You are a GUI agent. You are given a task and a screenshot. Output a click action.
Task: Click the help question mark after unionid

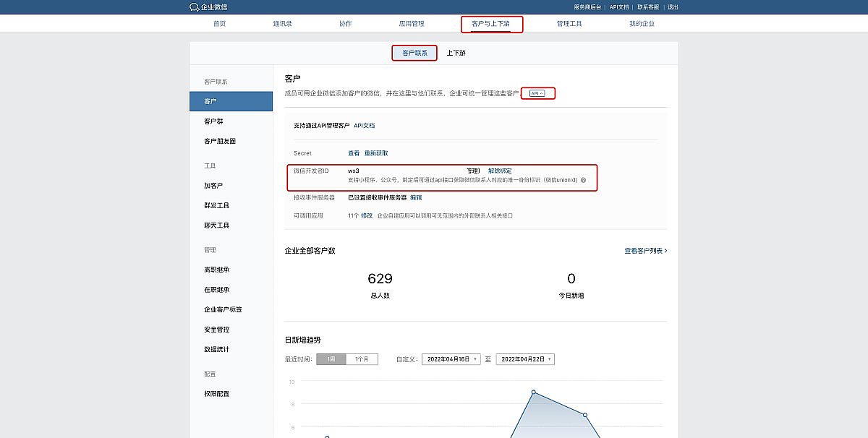coord(583,180)
